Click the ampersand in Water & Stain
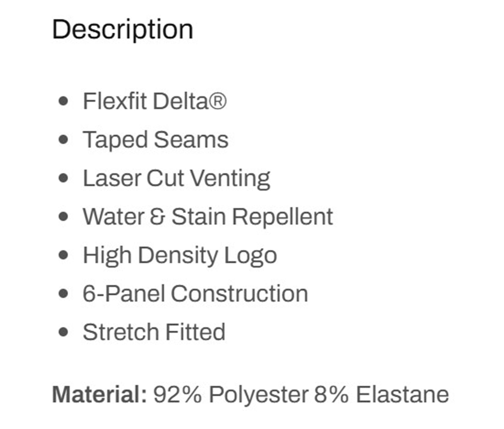 (157, 217)
